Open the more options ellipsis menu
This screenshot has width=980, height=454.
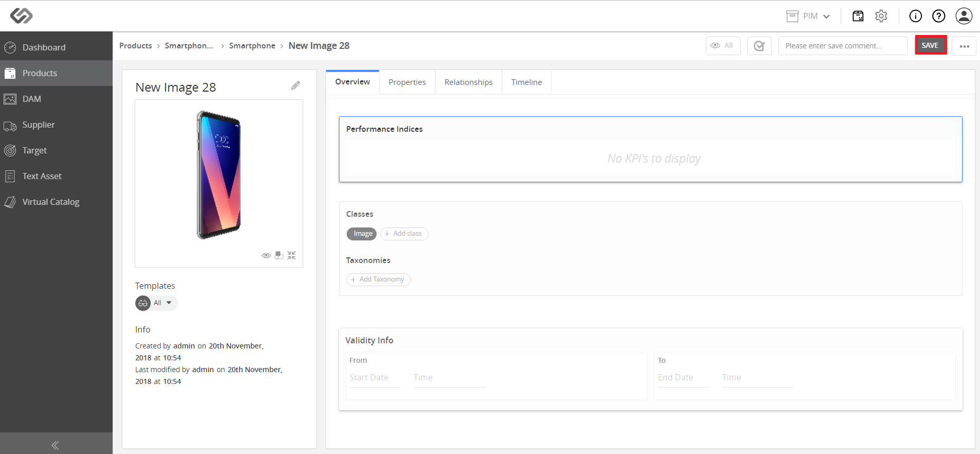coord(964,46)
